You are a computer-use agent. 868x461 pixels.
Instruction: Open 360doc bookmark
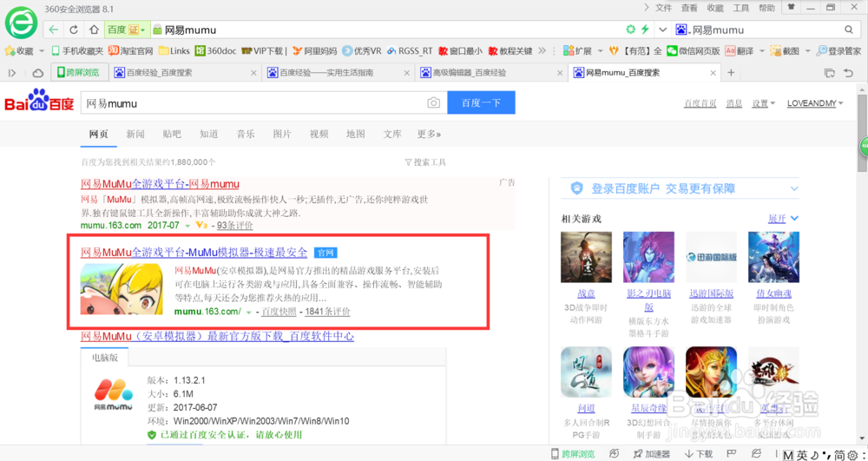[x=216, y=51]
